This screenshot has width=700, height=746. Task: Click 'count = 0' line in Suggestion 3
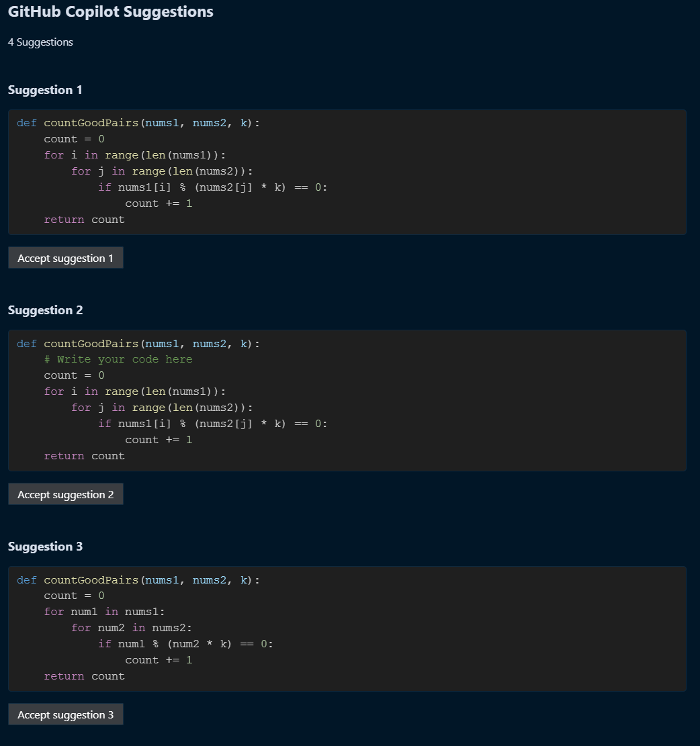tap(74, 596)
